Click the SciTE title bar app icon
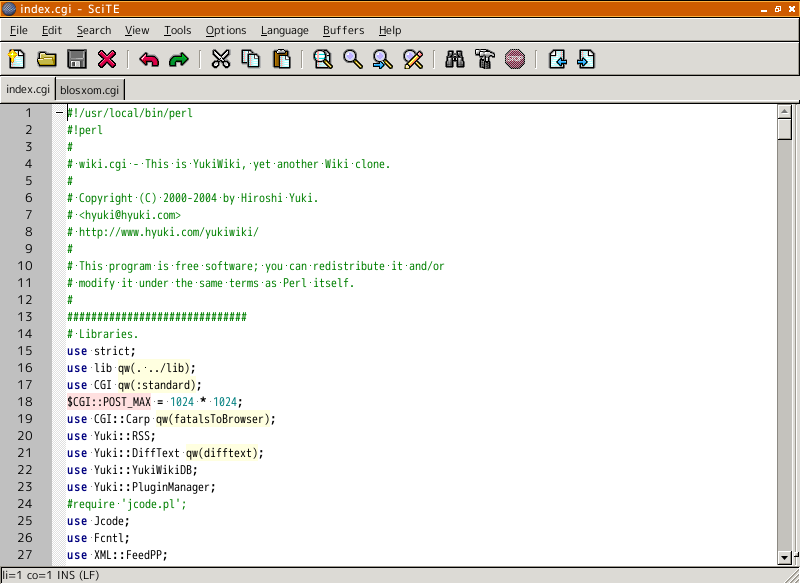Screen dimensions: 800x584 click(9, 9)
